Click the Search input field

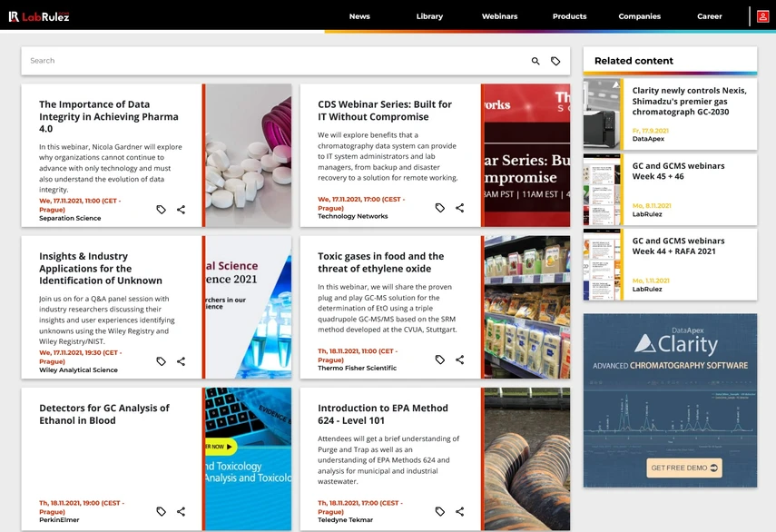click(x=275, y=61)
